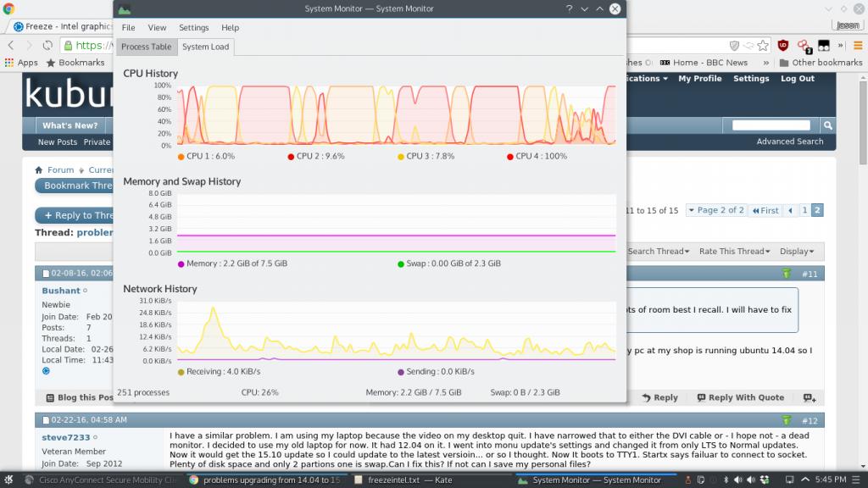Click the forum search magnifier icon
868x488 pixels.
point(828,125)
